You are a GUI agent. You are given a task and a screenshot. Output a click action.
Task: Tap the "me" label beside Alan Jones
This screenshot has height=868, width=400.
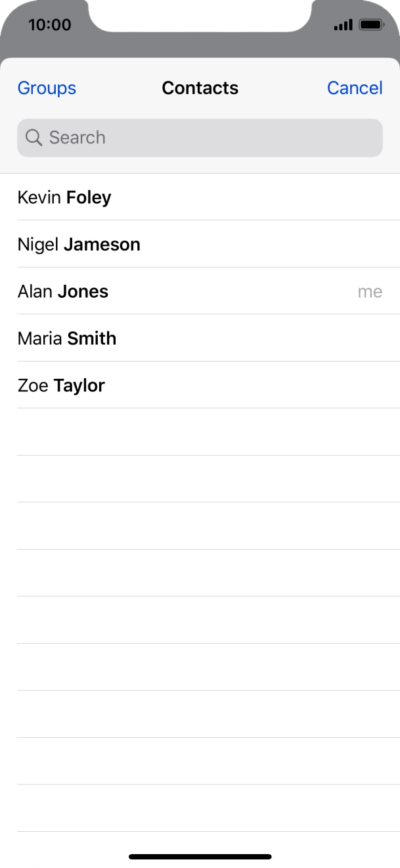(x=370, y=291)
